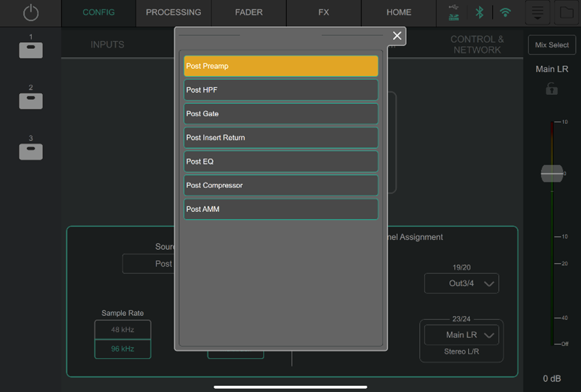Click the Sample Rate label
This screenshot has width=581, height=392.
click(123, 313)
